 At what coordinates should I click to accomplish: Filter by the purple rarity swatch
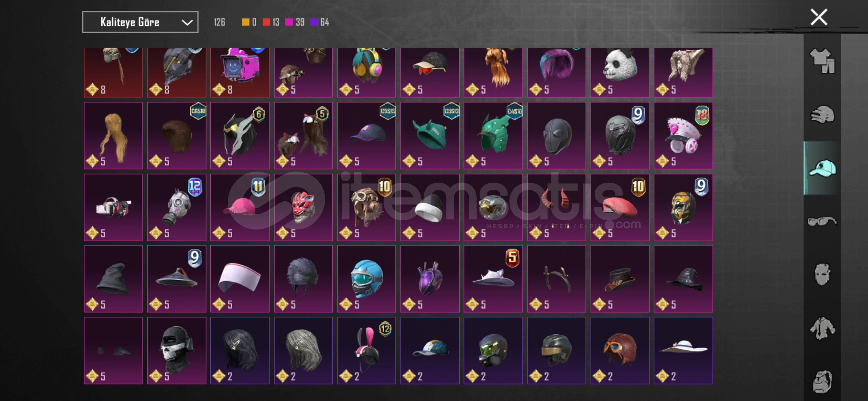click(x=314, y=22)
